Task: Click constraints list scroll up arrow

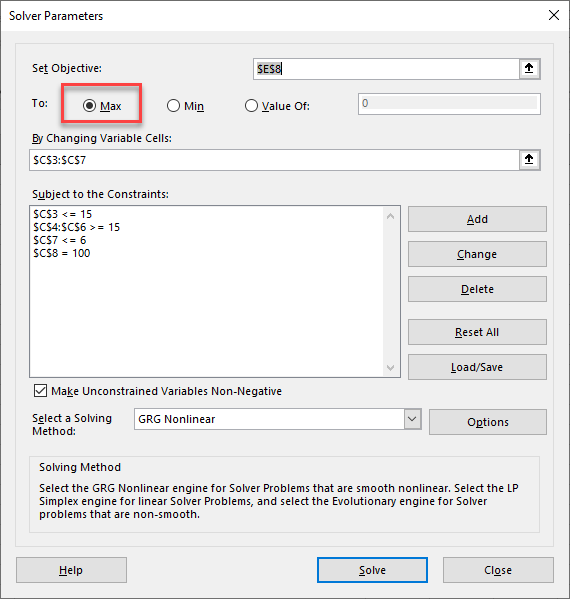Action: pos(390,216)
